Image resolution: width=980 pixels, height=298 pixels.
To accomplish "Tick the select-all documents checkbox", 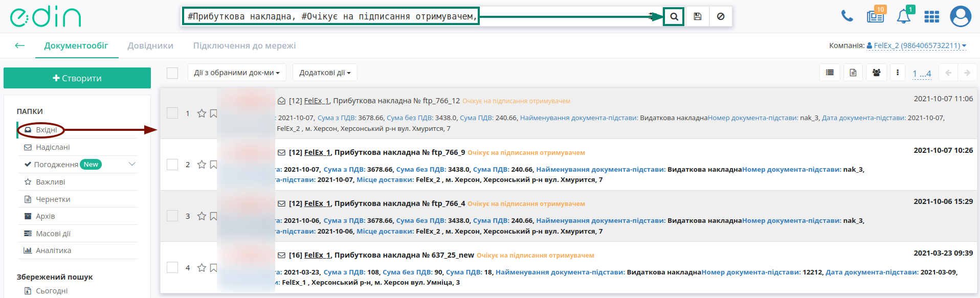I will [172, 73].
